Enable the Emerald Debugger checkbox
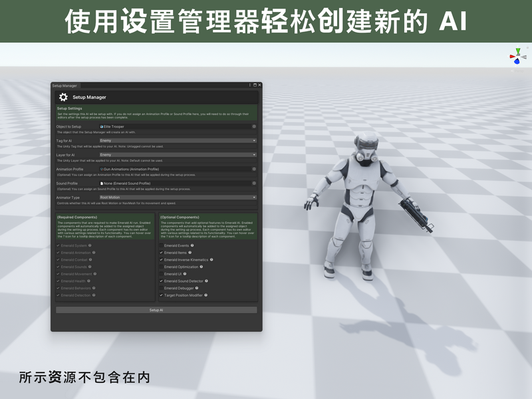 [x=162, y=288]
